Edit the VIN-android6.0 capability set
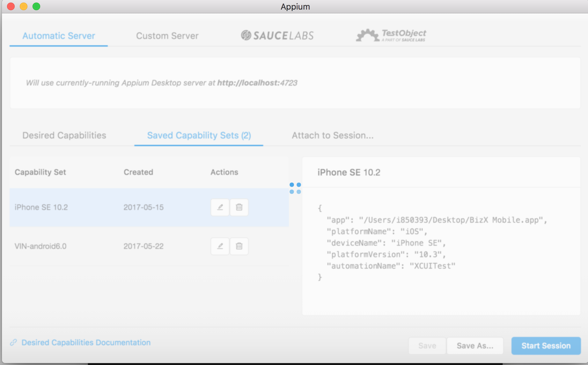The height and width of the screenshot is (365, 588). 220,246
